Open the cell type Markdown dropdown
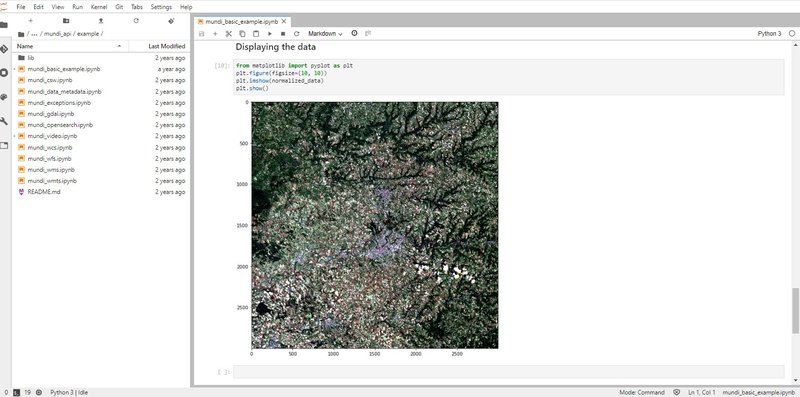 [325, 34]
